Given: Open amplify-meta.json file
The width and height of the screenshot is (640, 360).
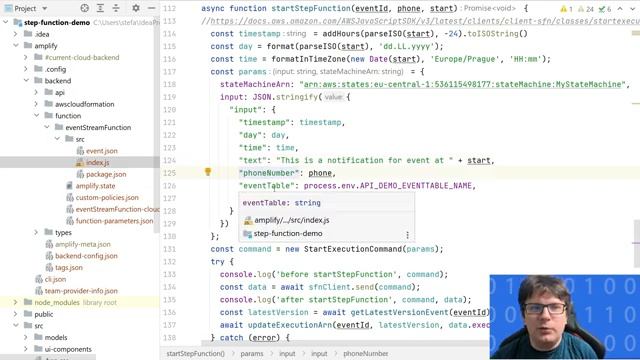Looking at the screenshot, I should tap(82, 244).
